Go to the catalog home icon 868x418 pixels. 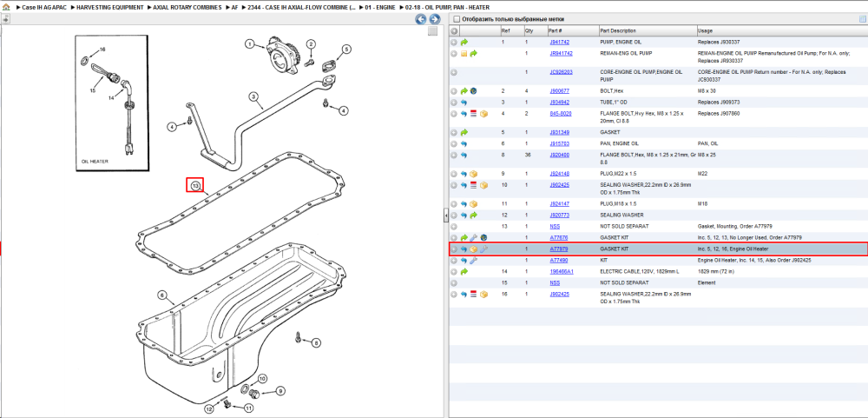[5, 8]
